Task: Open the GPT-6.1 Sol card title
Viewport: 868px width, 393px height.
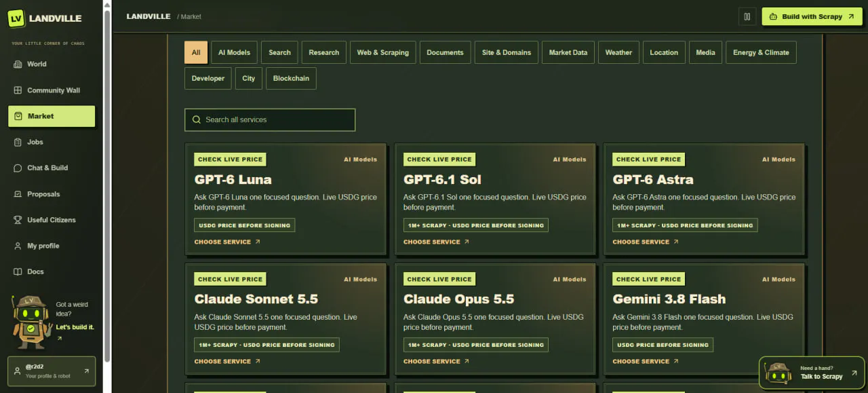Action: click(x=442, y=180)
